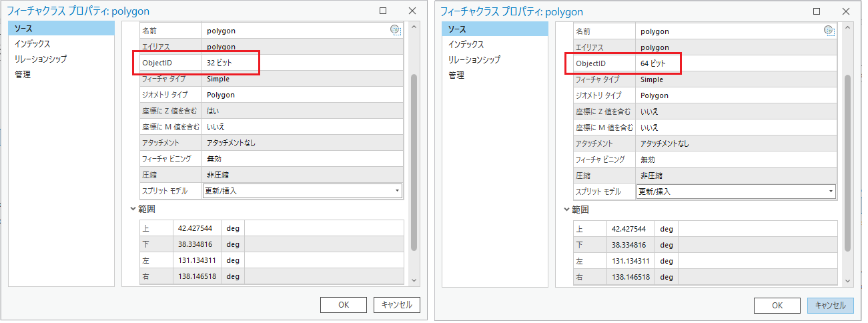Click OK in right dialog
The height and width of the screenshot is (323, 868).
click(x=777, y=306)
